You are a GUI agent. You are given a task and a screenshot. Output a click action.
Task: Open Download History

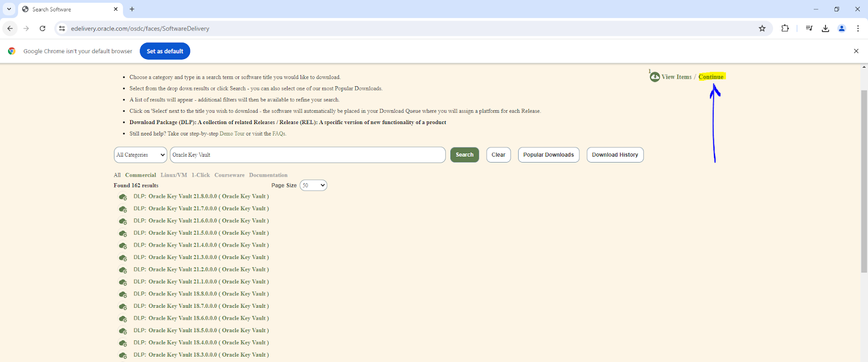pos(615,155)
